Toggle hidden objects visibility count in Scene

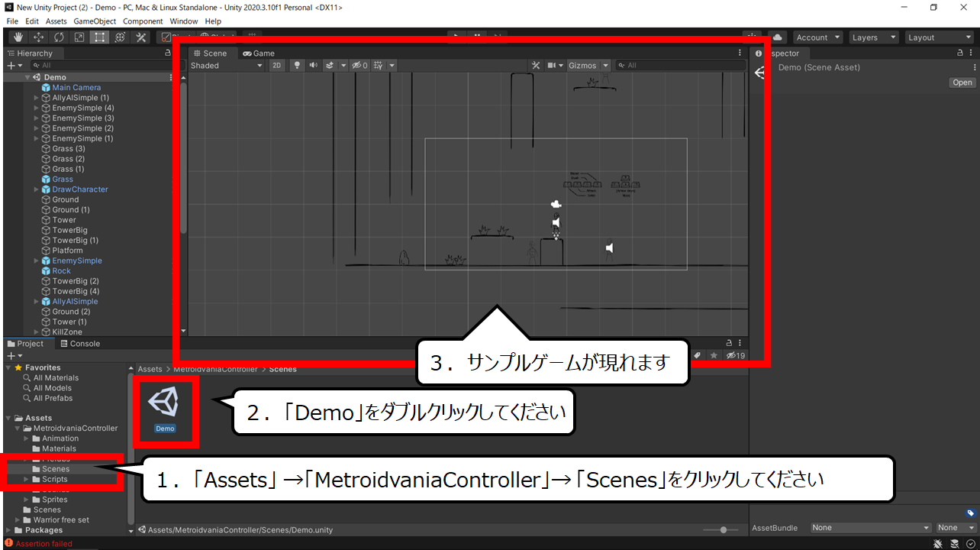click(359, 66)
